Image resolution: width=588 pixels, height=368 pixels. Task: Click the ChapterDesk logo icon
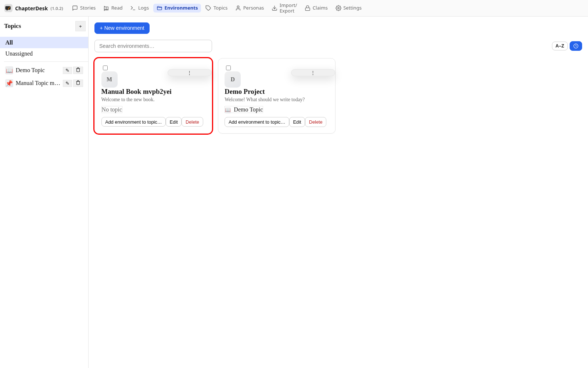click(x=8, y=8)
